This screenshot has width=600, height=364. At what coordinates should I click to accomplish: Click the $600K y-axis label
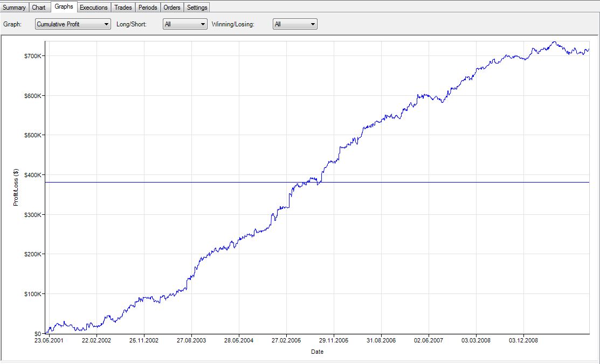(32, 96)
